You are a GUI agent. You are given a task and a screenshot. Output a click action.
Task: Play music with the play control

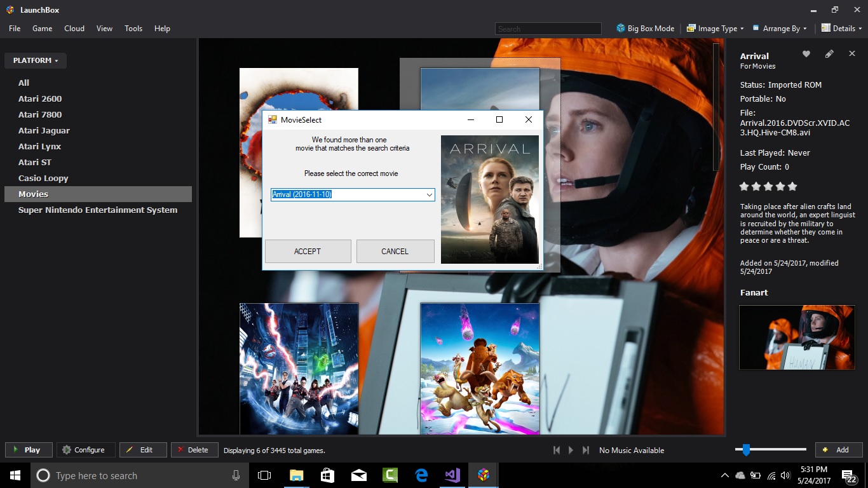pos(571,450)
